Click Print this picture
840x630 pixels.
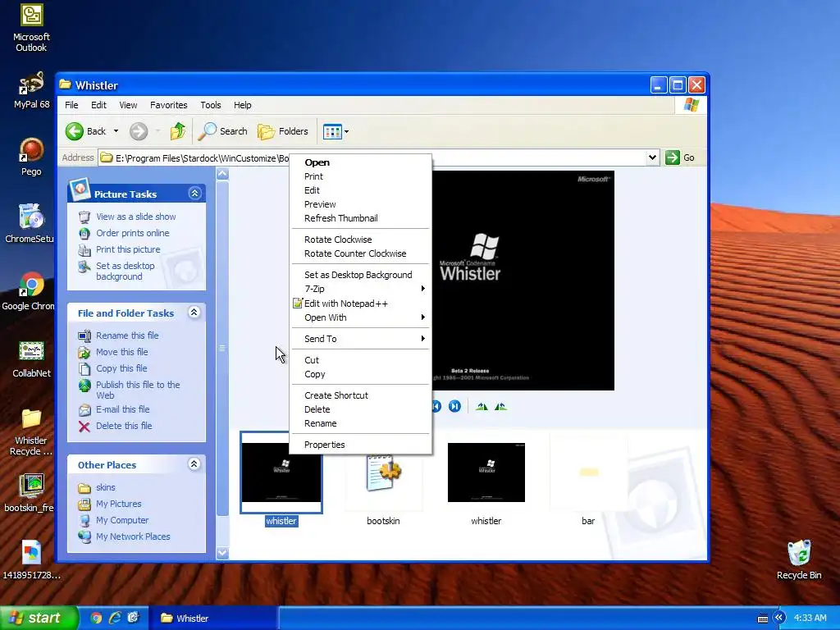128,249
